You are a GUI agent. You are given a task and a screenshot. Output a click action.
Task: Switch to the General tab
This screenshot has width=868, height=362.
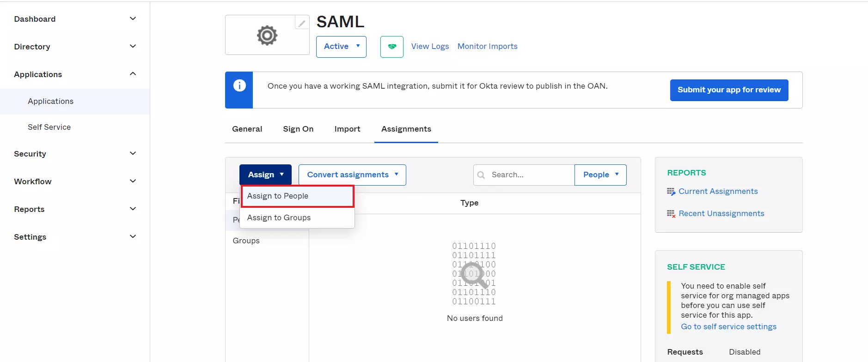click(x=247, y=129)
